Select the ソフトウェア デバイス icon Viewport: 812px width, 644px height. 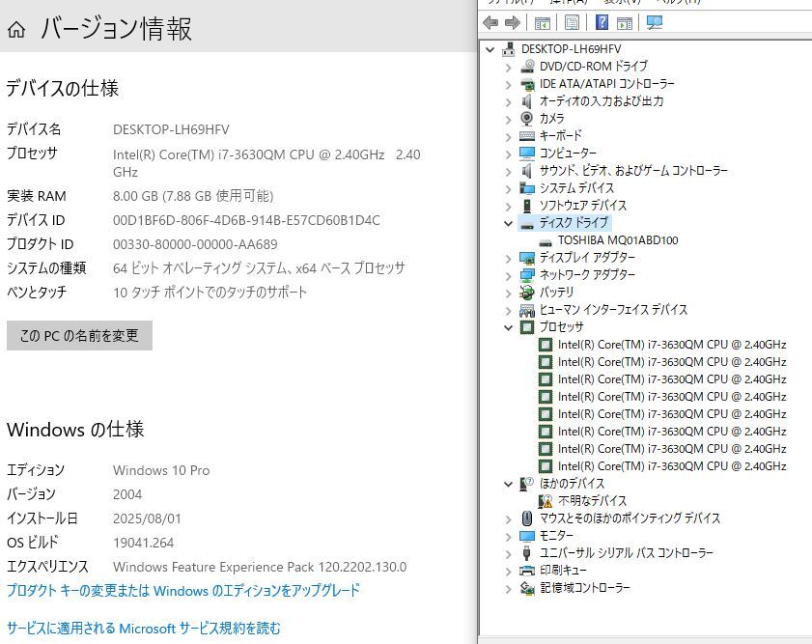click(x=527, y=206)
